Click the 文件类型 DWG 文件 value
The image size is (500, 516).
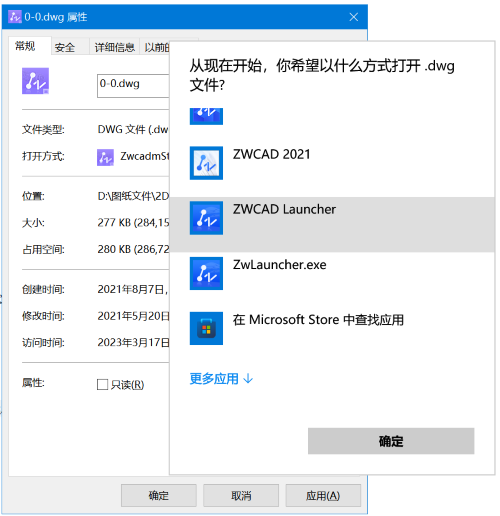pos(133,129)
